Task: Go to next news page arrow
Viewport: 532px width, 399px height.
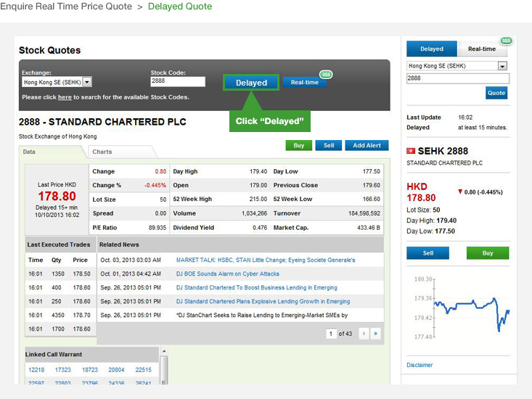Action: pyautogui.click(x=364, y=334)
